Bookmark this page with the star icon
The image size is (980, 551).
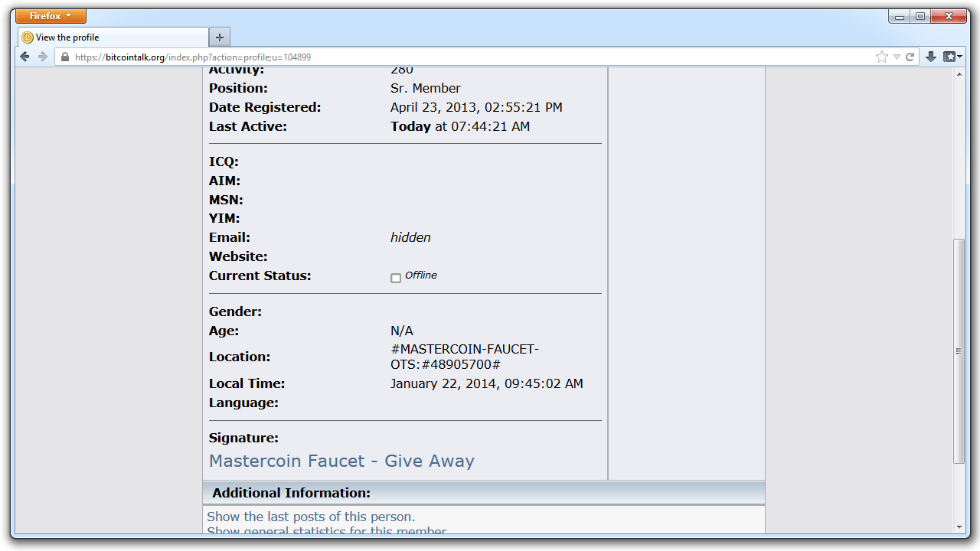tap(882, 57)
